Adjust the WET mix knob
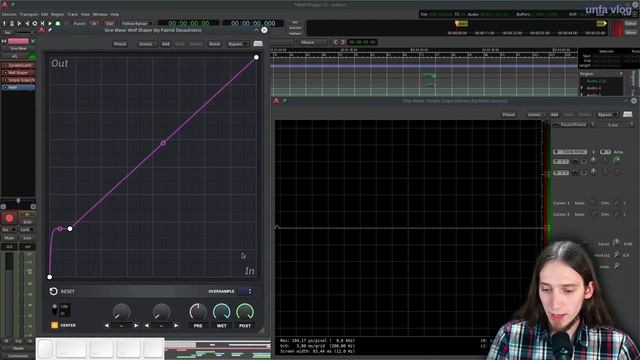Screen dimensions: 640x360 pos(222,312)
